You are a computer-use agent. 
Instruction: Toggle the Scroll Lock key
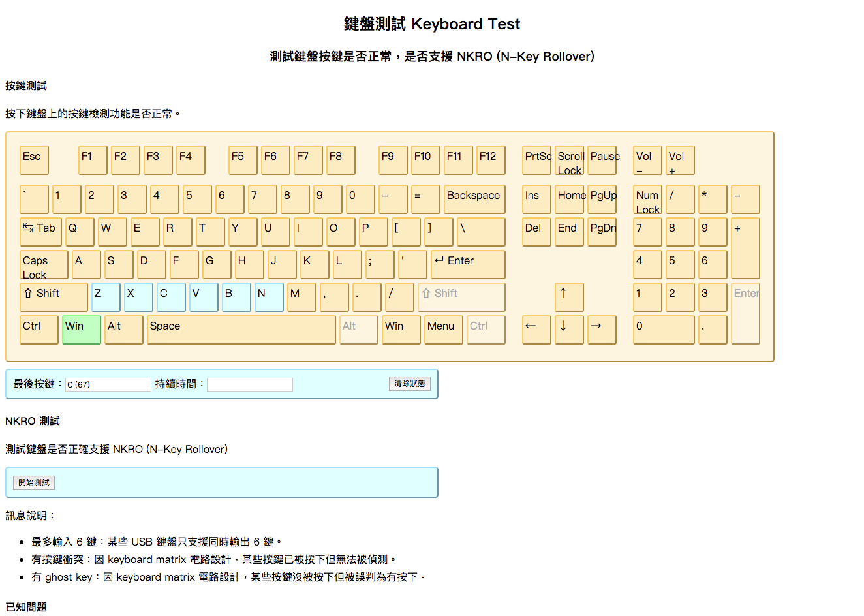tap(569, 160)
